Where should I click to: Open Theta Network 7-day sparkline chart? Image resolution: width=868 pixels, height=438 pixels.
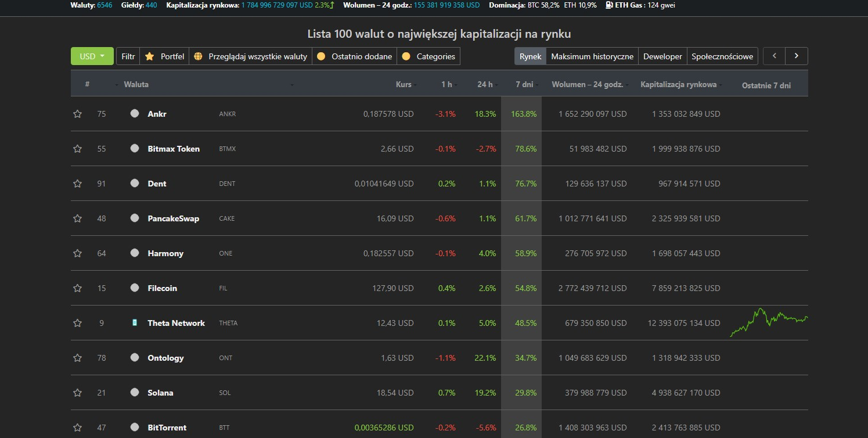[x=769, y=322]
